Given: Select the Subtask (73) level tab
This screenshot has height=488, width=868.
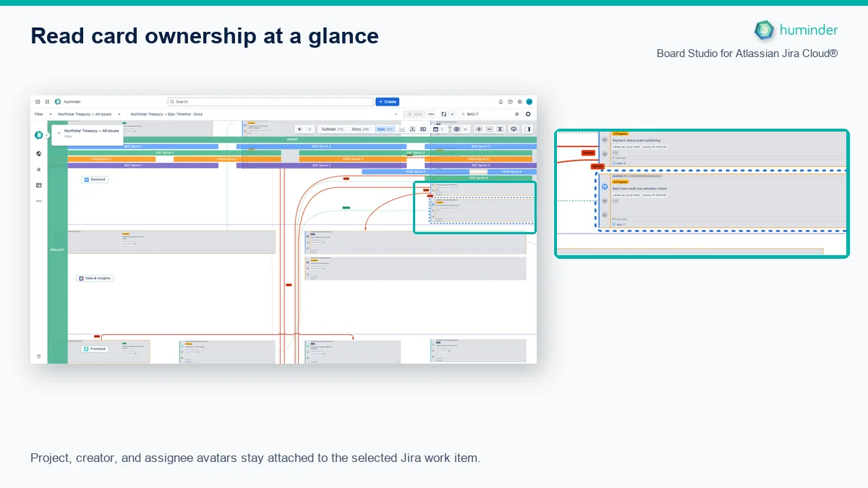Looking at the screenshot, I should 333,129.
